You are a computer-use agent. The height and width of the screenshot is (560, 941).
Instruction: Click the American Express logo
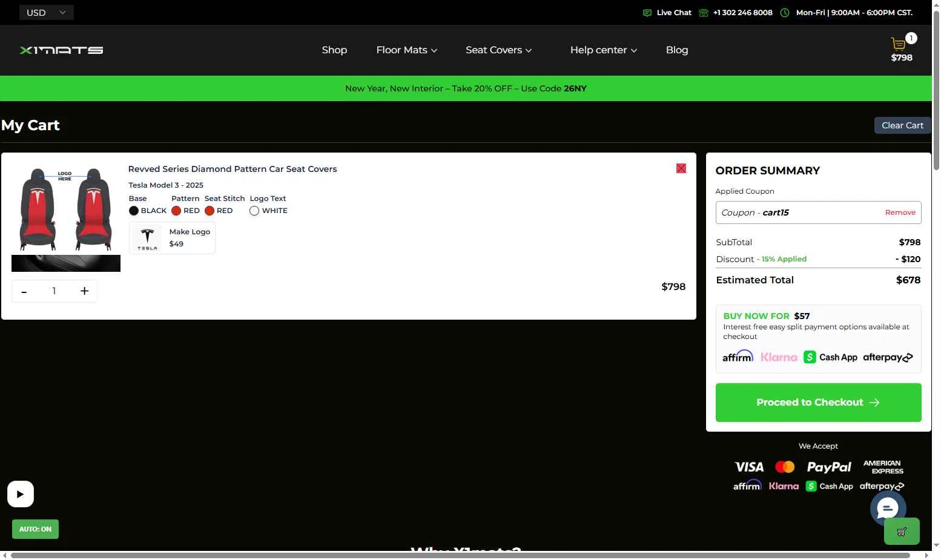(883, 467)
